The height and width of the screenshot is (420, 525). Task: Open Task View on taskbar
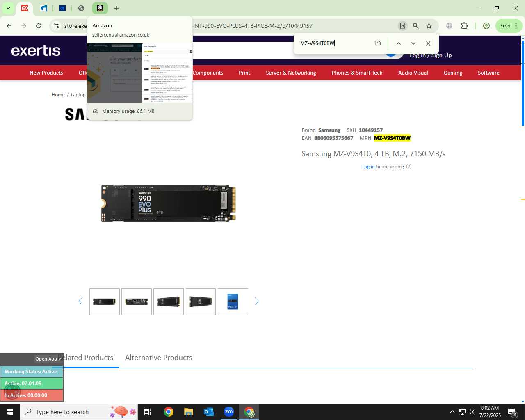[148, 412]
